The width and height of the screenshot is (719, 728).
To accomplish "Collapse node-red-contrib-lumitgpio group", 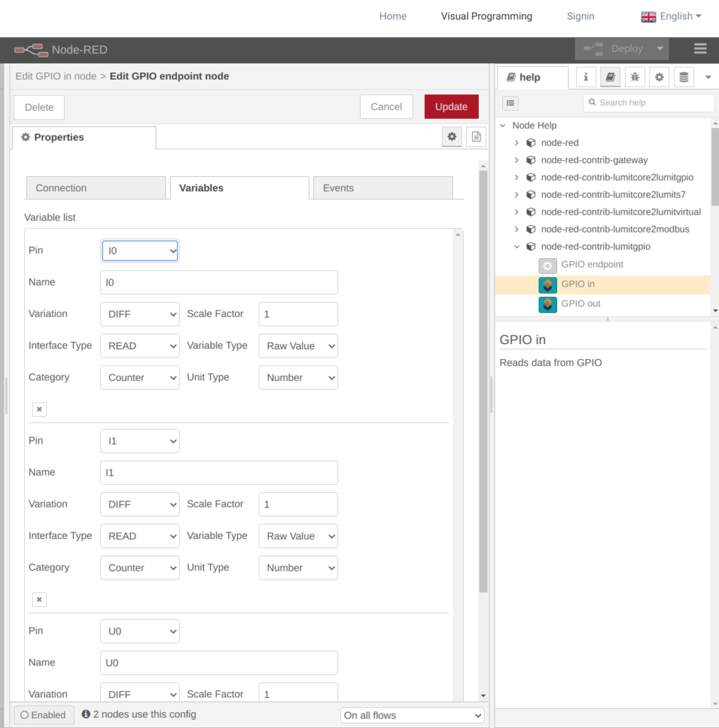I will [517, 247].
